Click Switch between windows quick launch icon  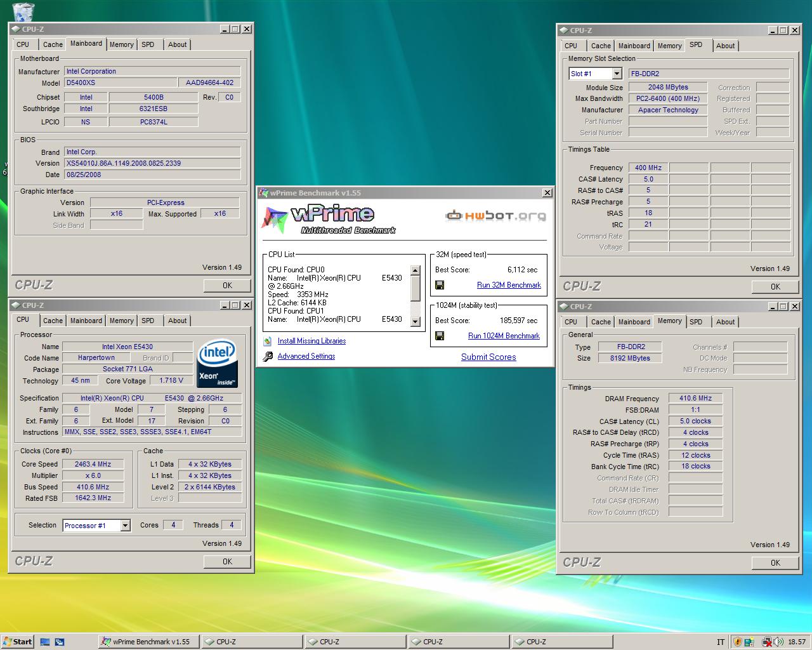tap(60, 642)
